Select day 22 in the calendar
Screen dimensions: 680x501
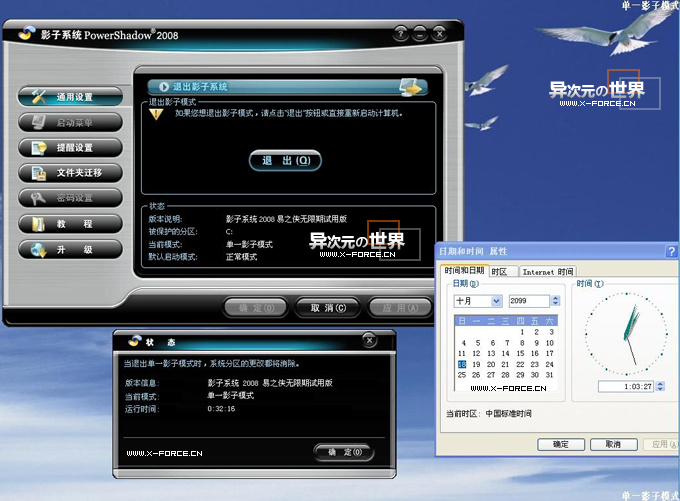coord(520,364)
